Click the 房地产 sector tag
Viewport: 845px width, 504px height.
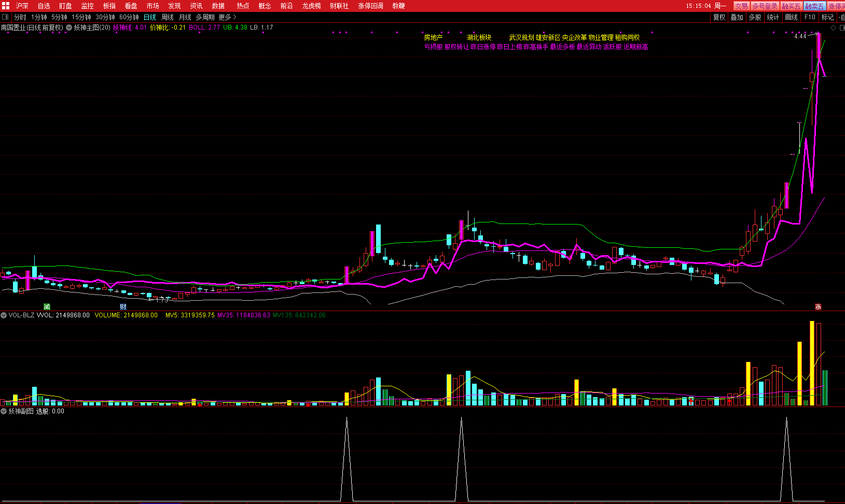click(x=433, y=37)
